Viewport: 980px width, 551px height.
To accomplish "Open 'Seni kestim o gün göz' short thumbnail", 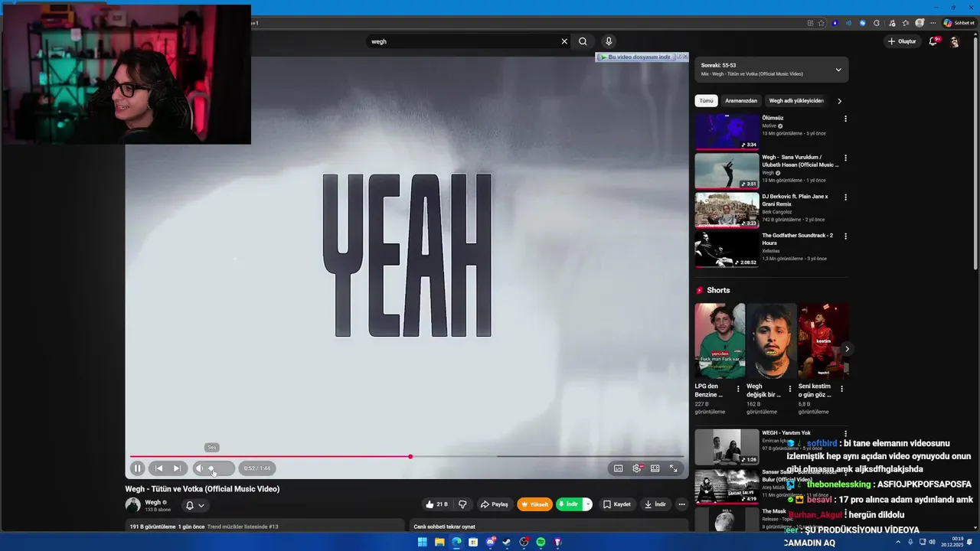I will tap(823, 341).
